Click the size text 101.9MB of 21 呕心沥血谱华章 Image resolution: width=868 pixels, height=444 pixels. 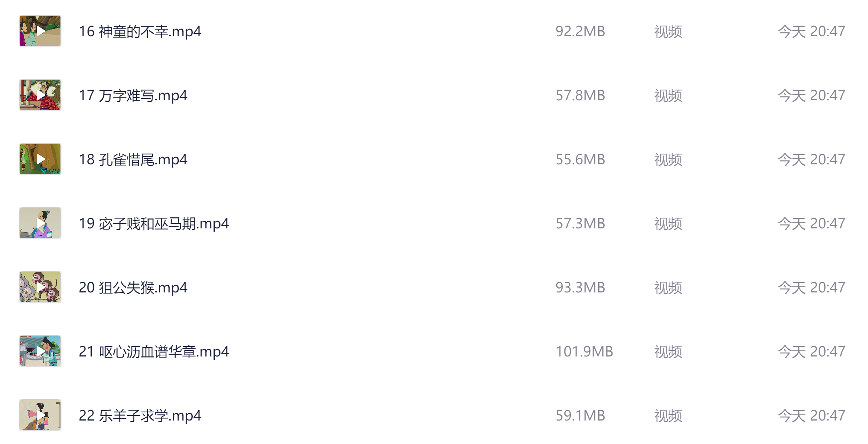pos(585,351)
